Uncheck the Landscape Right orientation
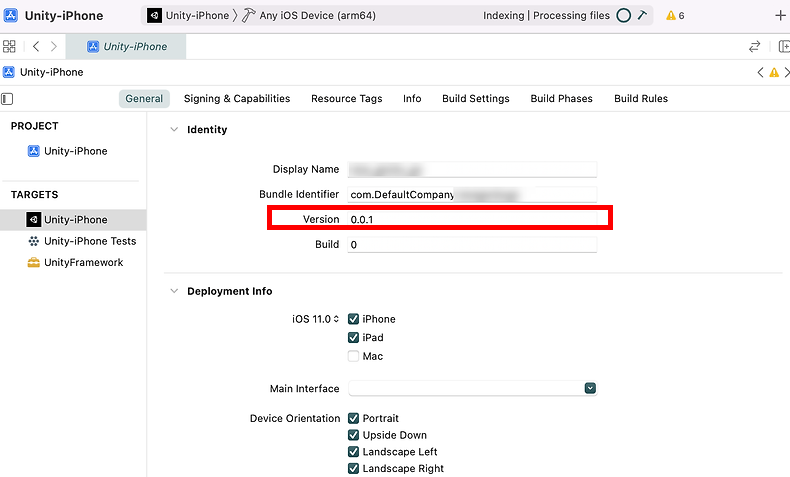The image size is (790, 477). tap(353, 468)
